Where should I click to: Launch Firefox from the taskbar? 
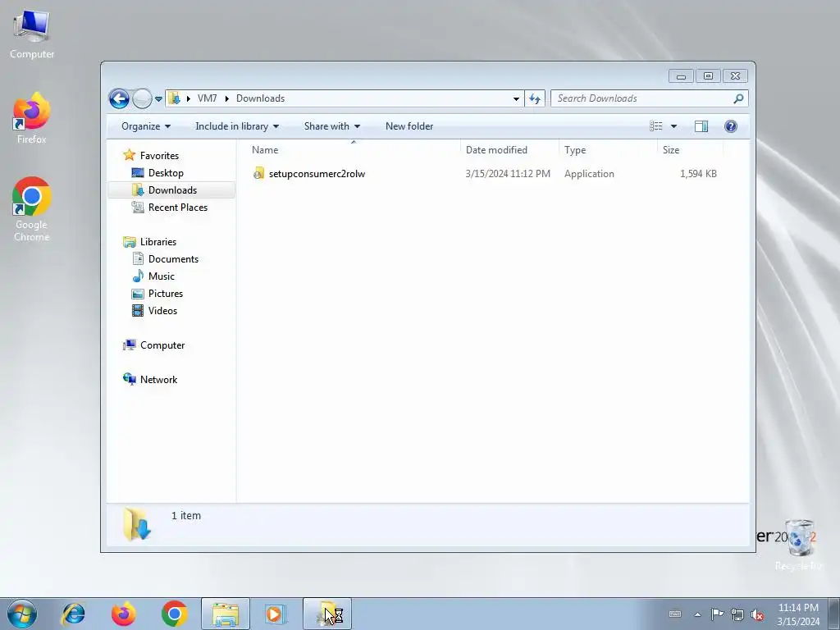(x=124, y=614)
